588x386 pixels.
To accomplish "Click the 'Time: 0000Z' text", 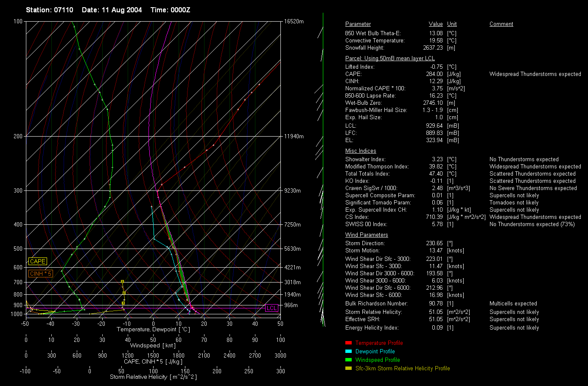I will (170, 10).
